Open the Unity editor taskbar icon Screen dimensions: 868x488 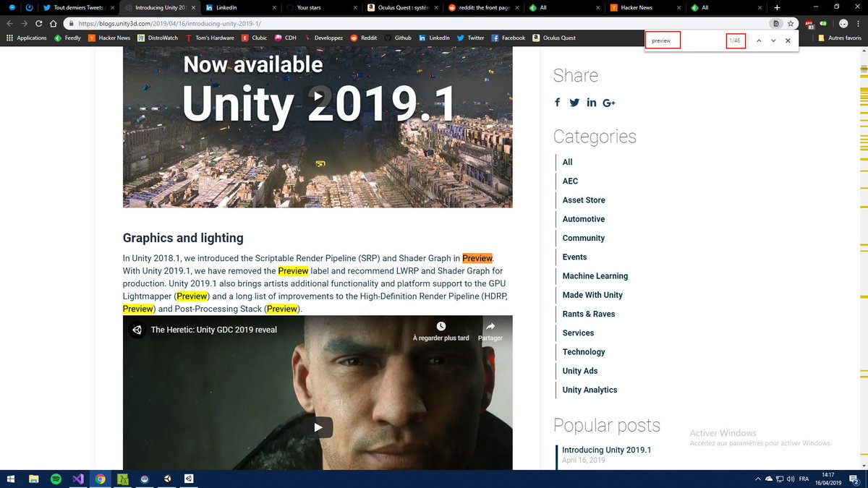pyautogui.click(x=167, y=479)
